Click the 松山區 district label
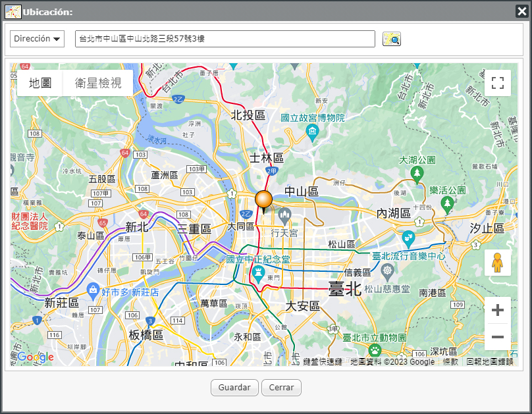The height and width of the screenshot is (414, 532). pyautogui.click(x=341, y=244)
